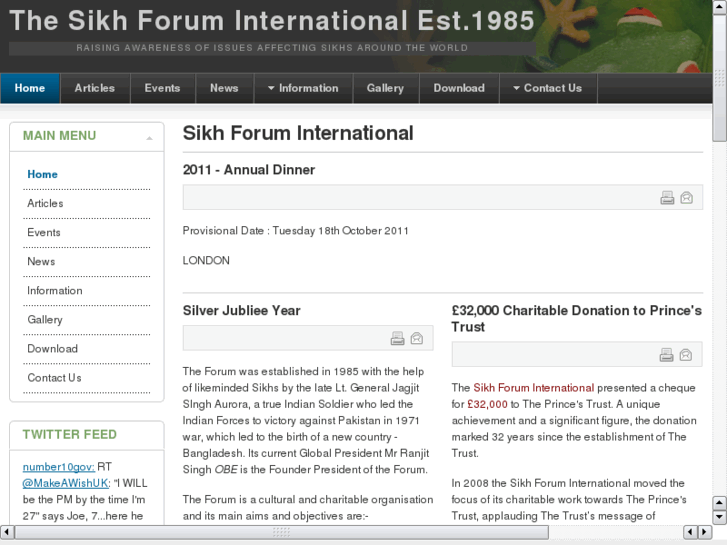Open Articles in the top navigation bar
The image size is (727, 545).
(95, 88)
